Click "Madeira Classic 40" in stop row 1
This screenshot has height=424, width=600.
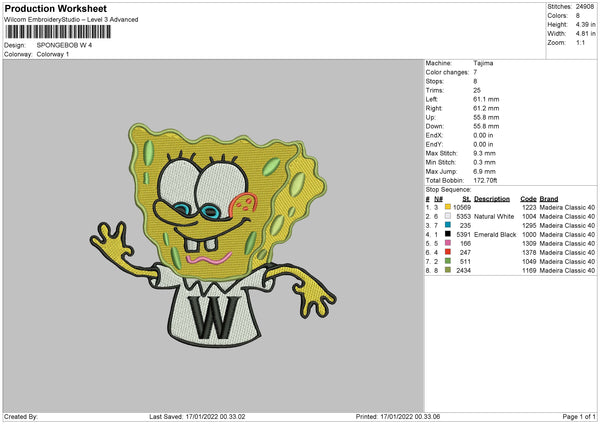[x=567, y=207]
